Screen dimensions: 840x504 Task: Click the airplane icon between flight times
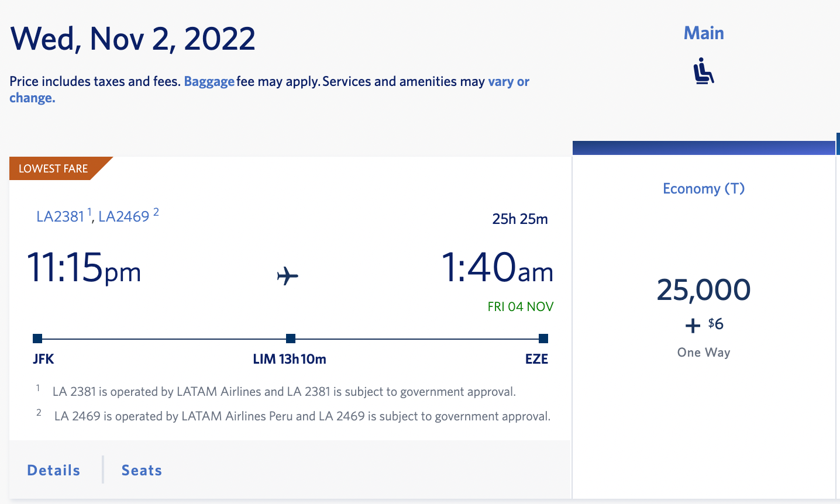(287, 275)
